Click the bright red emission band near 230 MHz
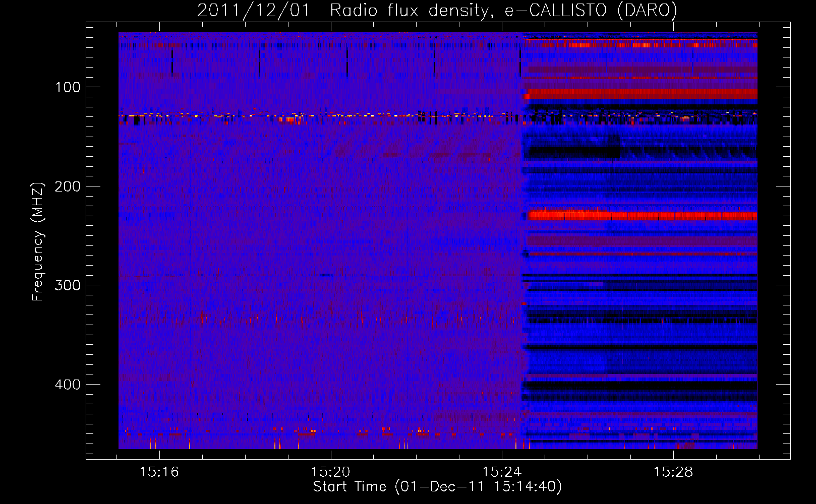 [x=643, y=216]
